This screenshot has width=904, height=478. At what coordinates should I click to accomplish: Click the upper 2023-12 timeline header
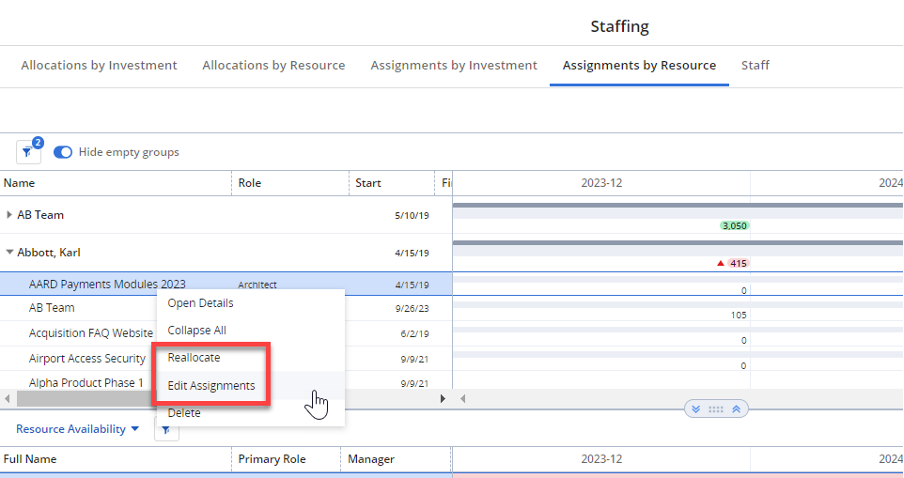[x=601, y=183]
